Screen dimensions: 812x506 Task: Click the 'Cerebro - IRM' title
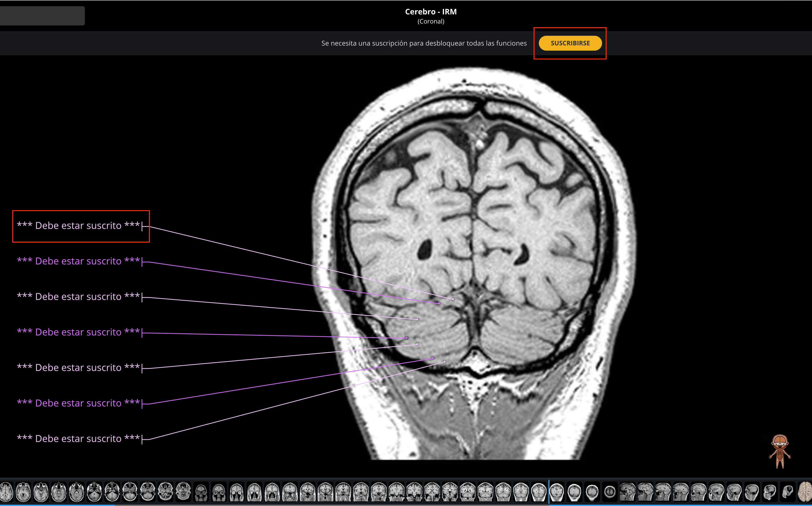tap(431, 12)
